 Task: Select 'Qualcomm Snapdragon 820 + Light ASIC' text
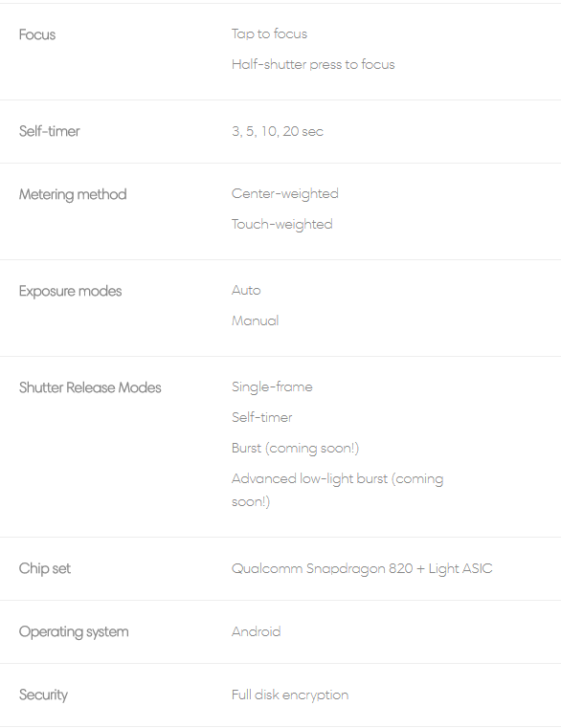pos(362,569)
